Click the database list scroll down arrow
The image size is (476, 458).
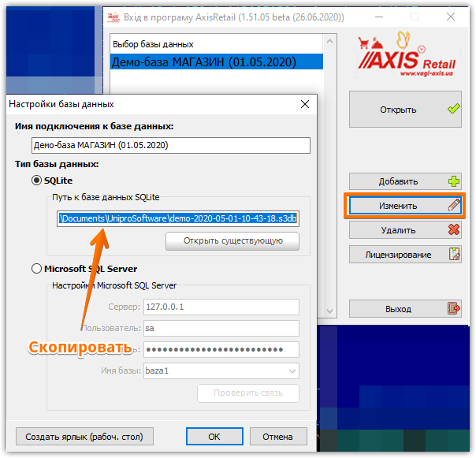point(330,311)
